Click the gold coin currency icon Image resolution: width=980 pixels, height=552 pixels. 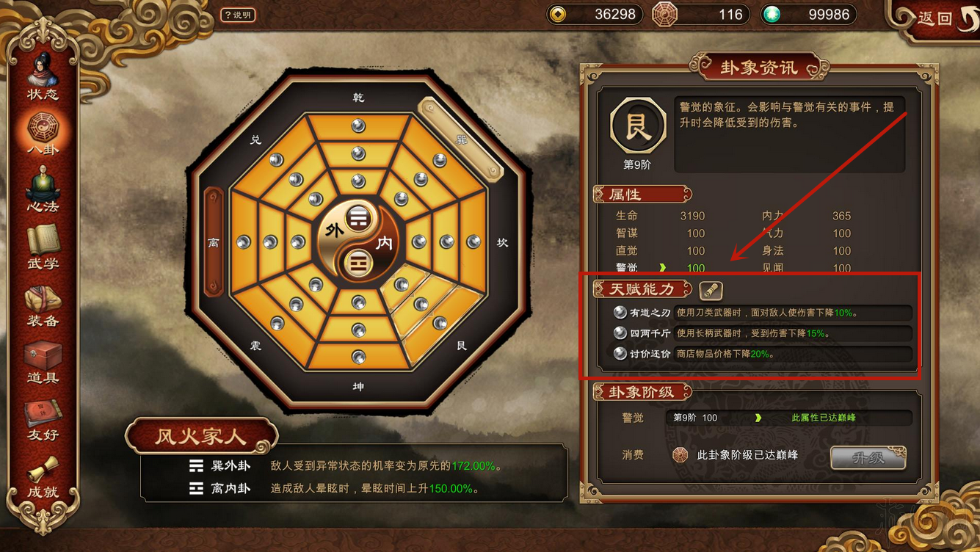(x=558, y=15)
